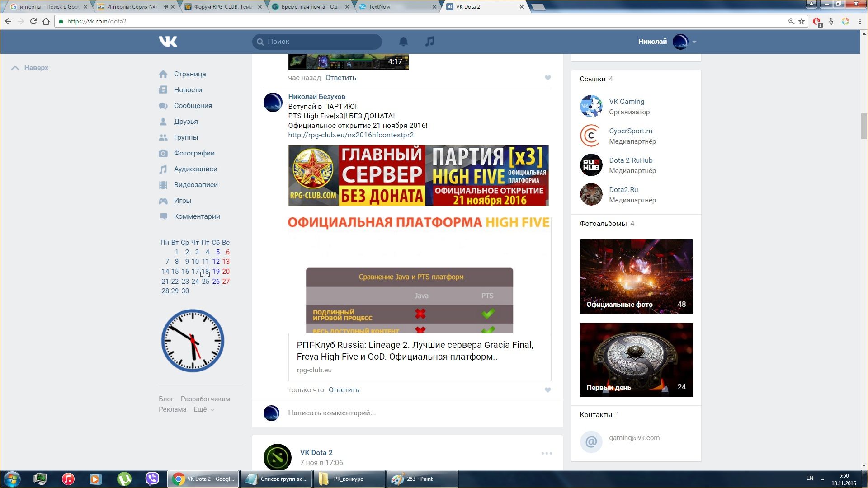This screenshot has height=488, width=868.
Task: Click the Страница home icon in sidebar
Action: pos(163,74)
